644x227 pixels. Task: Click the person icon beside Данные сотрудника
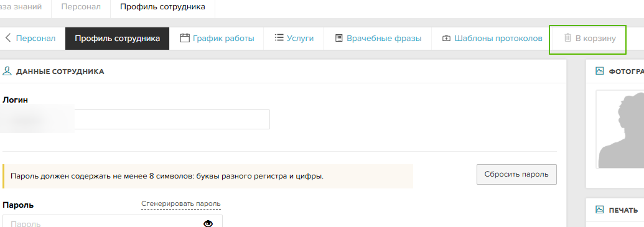tap(7, 71)
